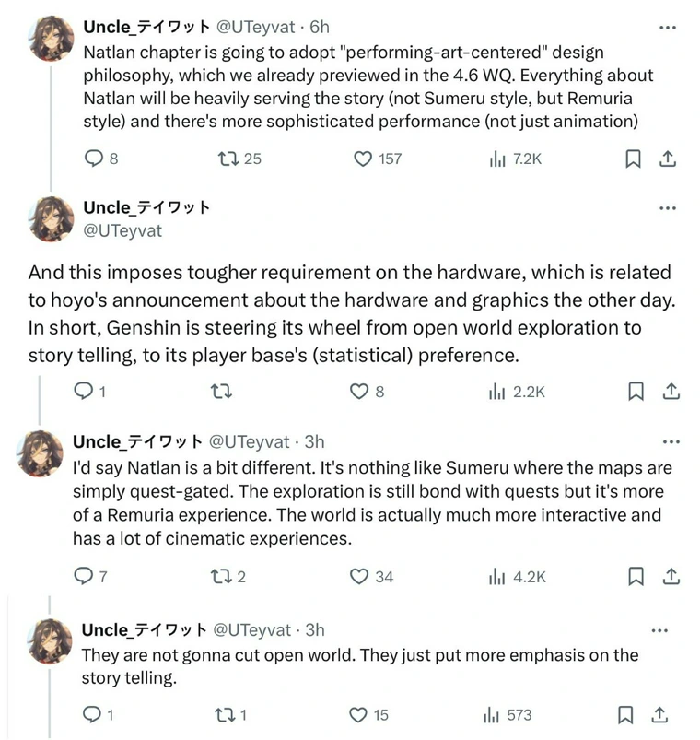The image size is (700, 740).
Task: Bookmark the first Natlan chapter tweet
Action: pyautogui.click(x=633, y=159)
